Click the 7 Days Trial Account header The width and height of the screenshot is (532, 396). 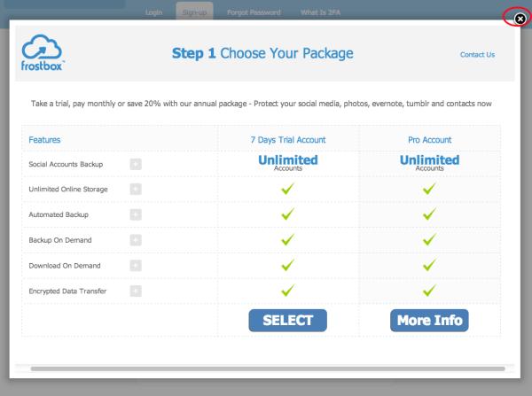pos(288,140)
